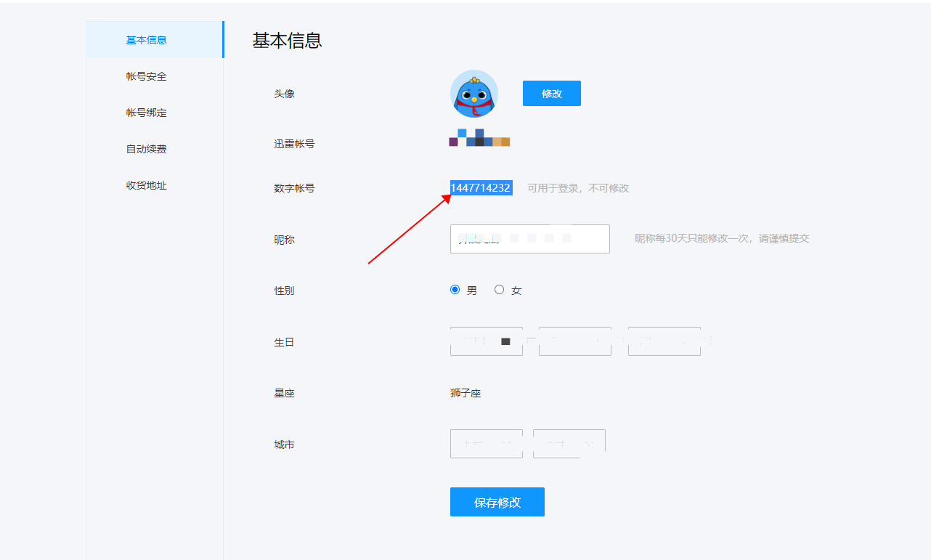Click the 昵称 nickname input field
The height and width of the screenshot is (560, 931).
coord(530,239)
